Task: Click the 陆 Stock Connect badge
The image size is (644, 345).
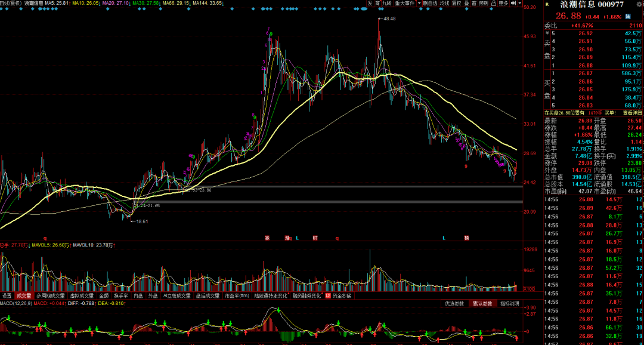Action: 628,16
